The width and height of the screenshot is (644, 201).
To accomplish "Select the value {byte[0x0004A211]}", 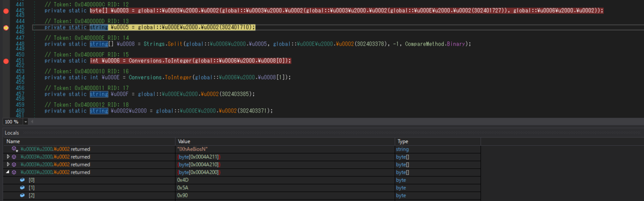I will 199,157.
